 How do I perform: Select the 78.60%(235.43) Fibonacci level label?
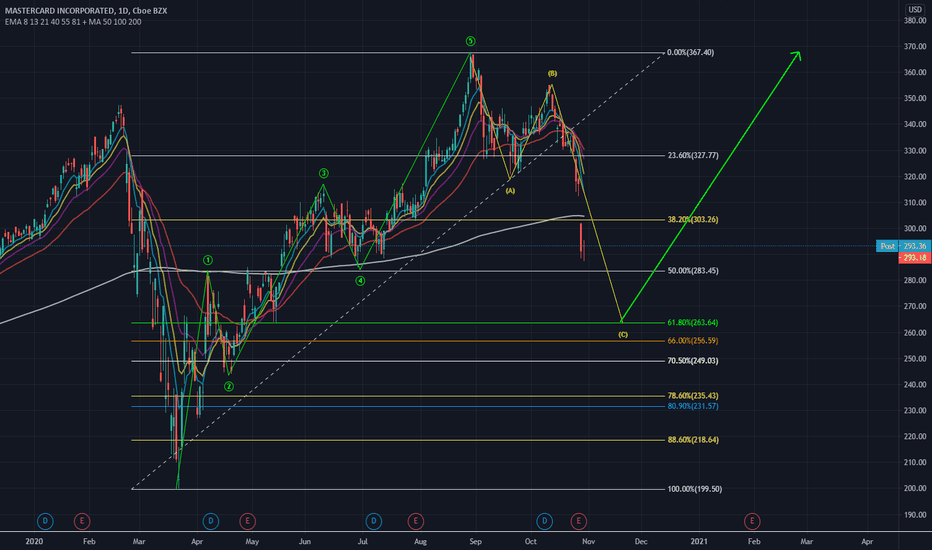click(x=693, y=395)
